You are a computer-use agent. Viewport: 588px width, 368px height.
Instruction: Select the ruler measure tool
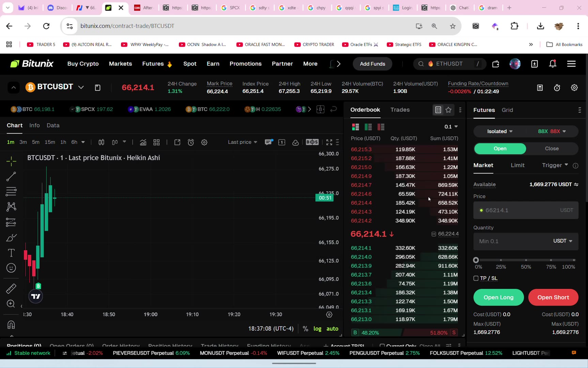[x=11, y=289]
